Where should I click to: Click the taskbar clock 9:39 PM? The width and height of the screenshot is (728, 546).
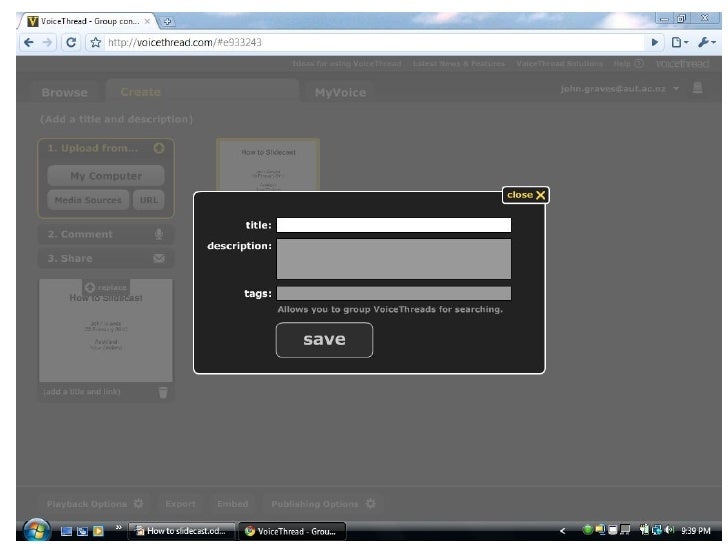696,531
